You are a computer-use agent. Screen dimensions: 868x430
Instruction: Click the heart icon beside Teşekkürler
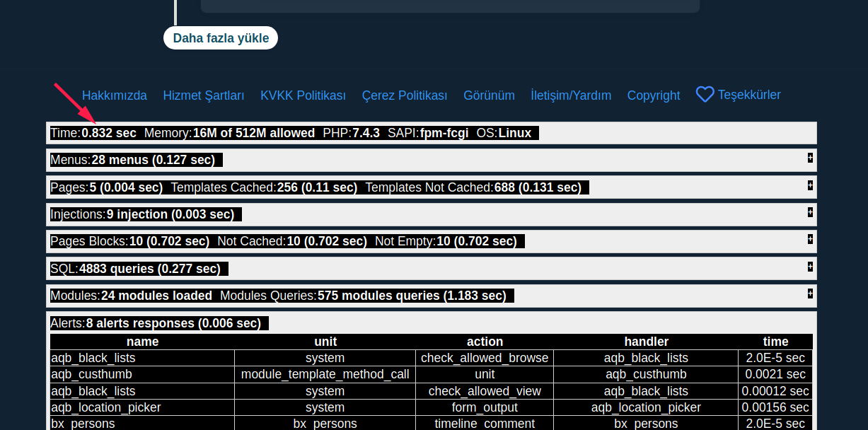tap(705, 94)
